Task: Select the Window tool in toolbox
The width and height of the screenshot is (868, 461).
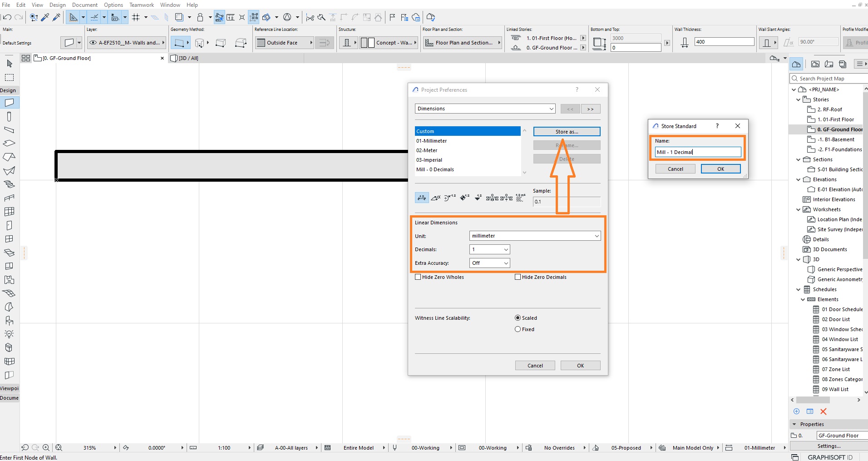Action: (10, 239)
